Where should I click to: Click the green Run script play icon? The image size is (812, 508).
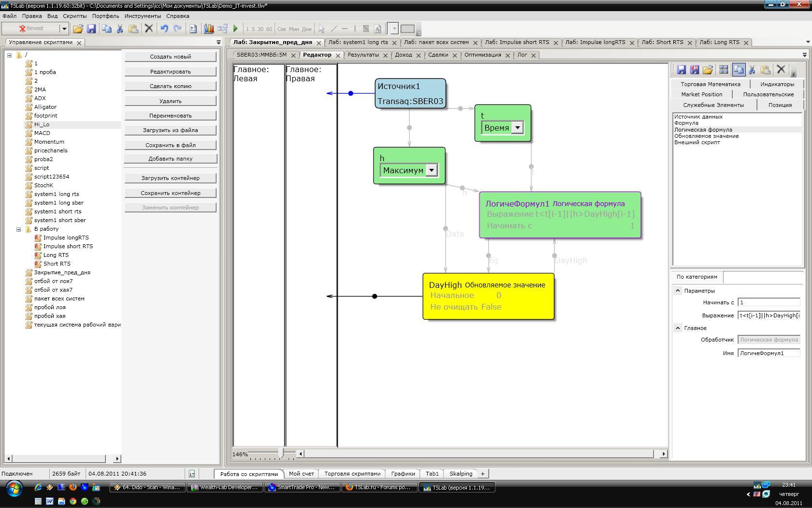point(235,29)
